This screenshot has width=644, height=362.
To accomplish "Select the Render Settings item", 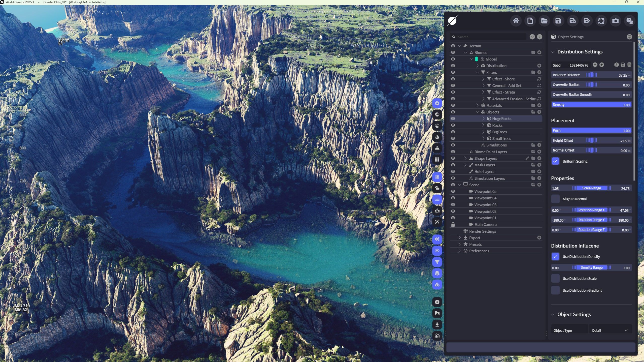I will pos(482,231).
